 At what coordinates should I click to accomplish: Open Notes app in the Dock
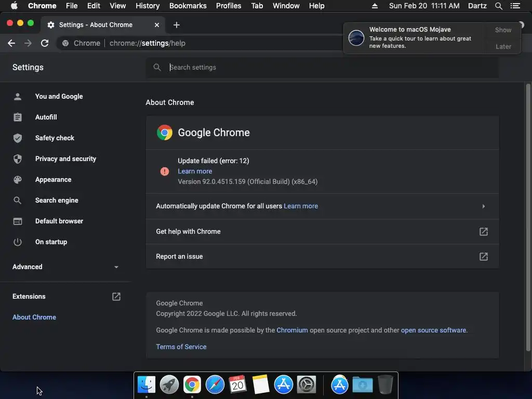[261, 384]
